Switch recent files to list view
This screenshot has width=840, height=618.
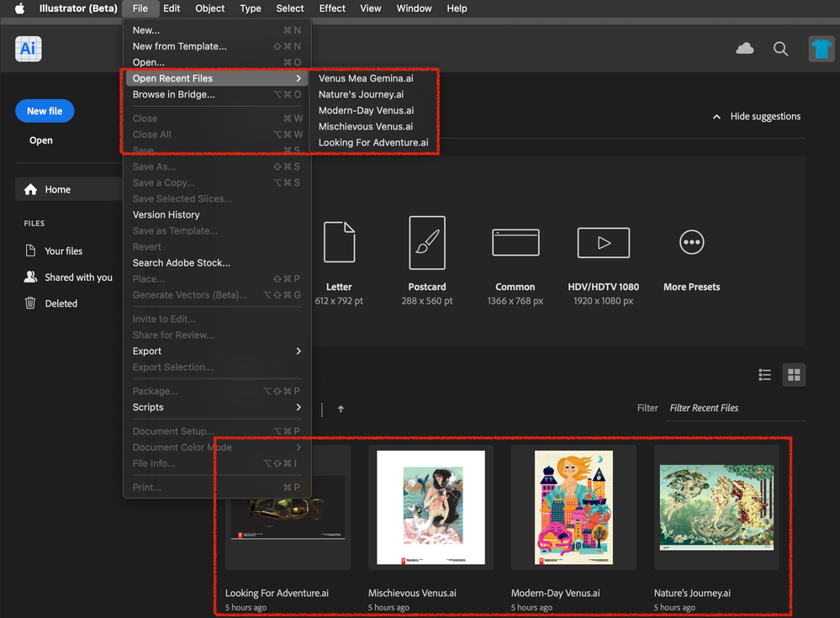click(x=764, y=374)
